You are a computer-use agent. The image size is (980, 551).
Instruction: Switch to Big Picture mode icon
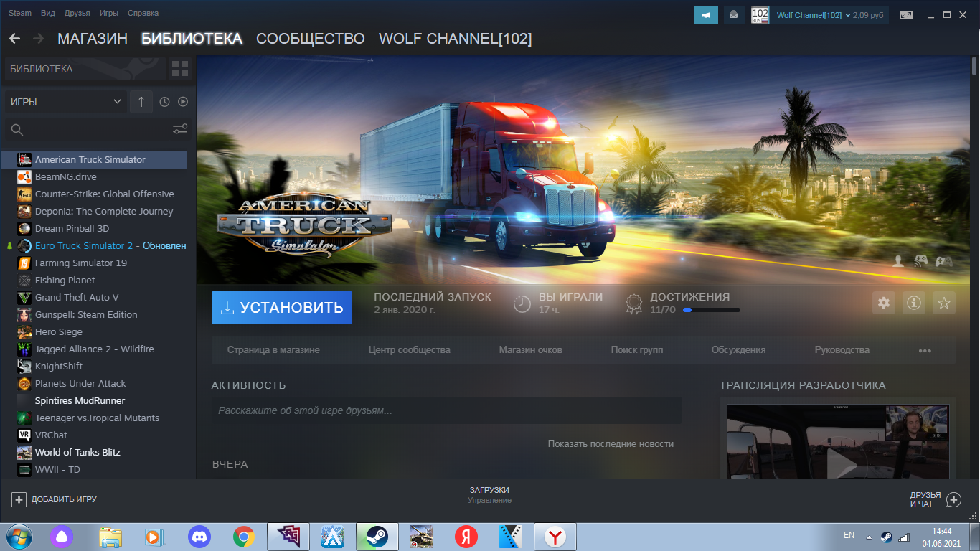click(x=906, y=15)
